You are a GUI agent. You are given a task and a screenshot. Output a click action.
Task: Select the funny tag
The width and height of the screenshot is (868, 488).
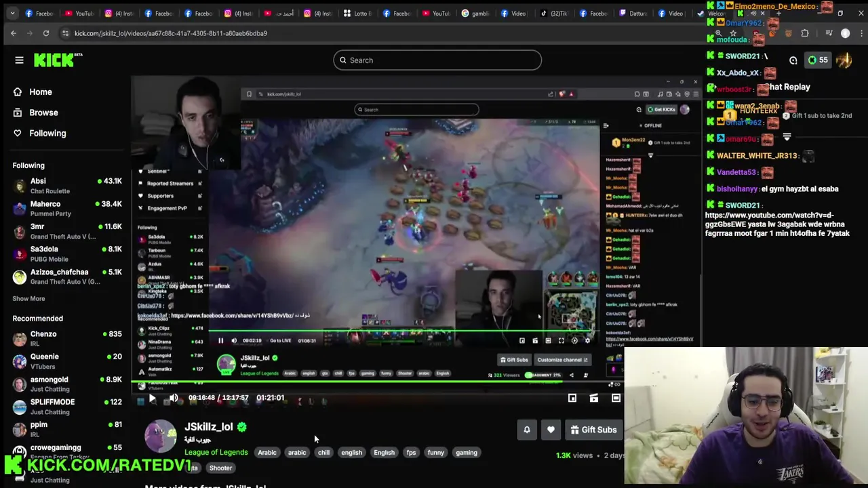tap(436, 453)
